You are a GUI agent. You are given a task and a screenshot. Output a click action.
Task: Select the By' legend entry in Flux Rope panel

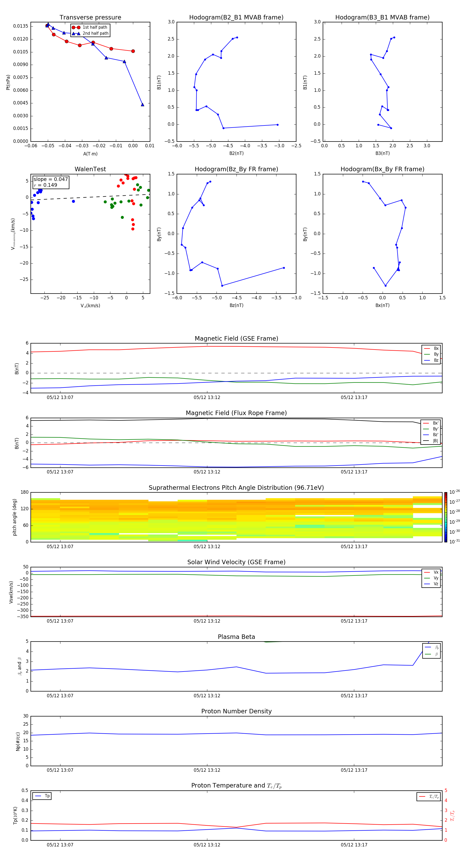click(x=431, y=429)
